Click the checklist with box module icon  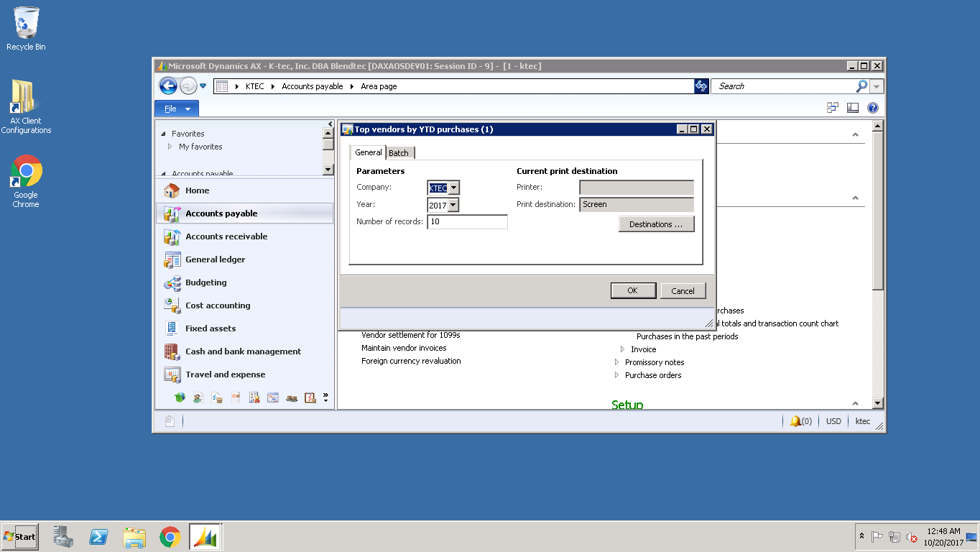point(217,397)
